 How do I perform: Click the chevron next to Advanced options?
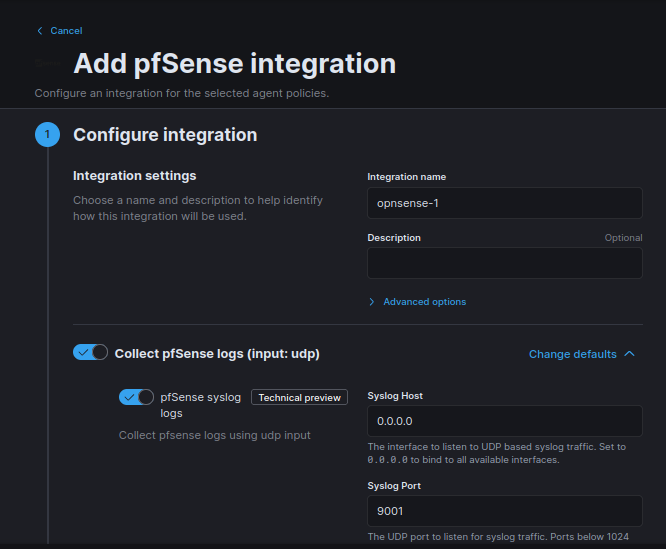(x=372, y=302)
